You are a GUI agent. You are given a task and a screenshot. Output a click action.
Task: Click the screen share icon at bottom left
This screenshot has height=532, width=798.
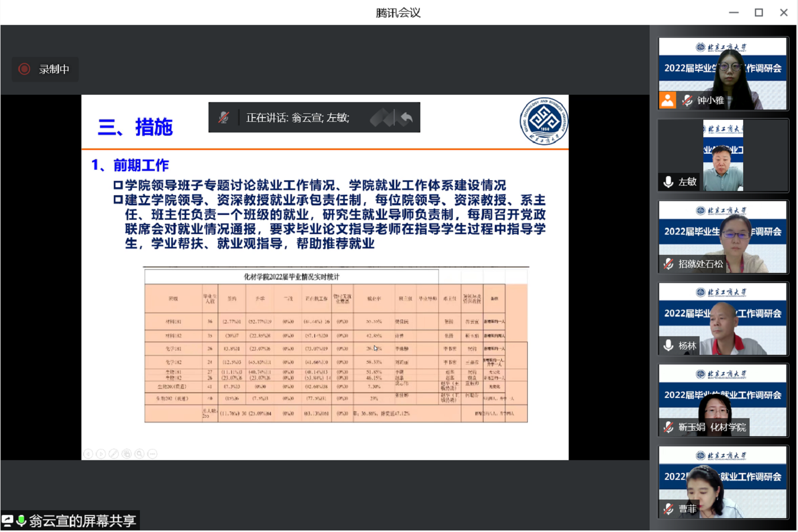[x=7, y=520]
